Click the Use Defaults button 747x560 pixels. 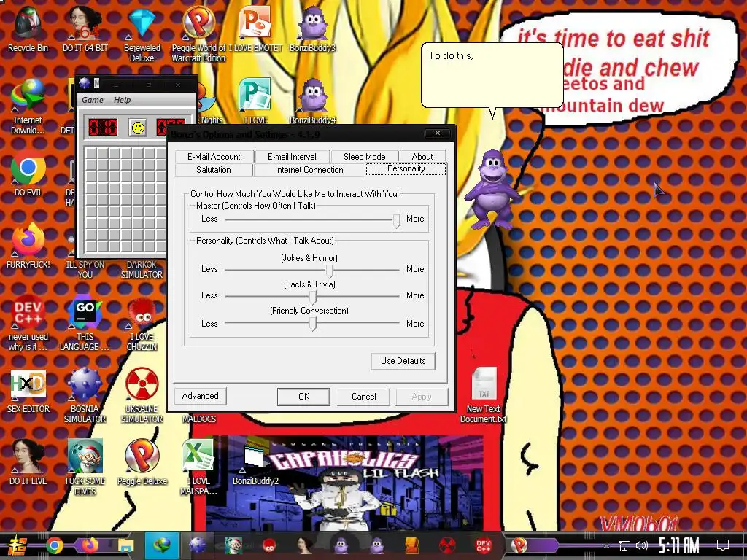(403, 361)
